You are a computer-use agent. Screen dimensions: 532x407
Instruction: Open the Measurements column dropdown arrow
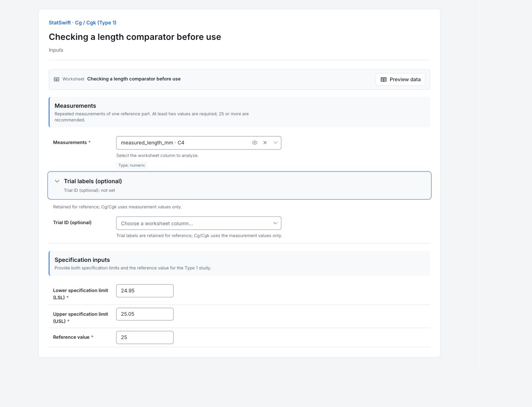click(x=276, y=143)
